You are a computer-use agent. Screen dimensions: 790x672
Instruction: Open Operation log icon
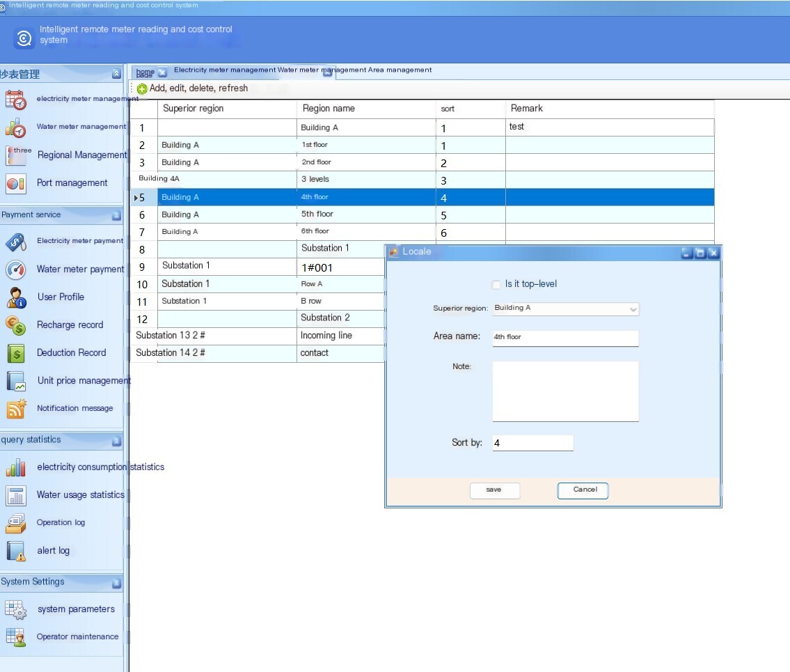15,523
